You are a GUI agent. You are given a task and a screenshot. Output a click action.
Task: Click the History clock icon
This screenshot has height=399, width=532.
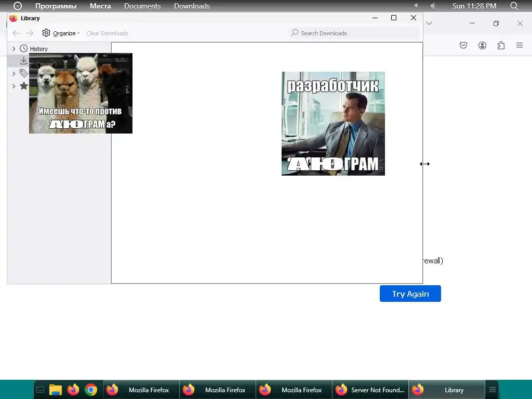coord(23,48)
